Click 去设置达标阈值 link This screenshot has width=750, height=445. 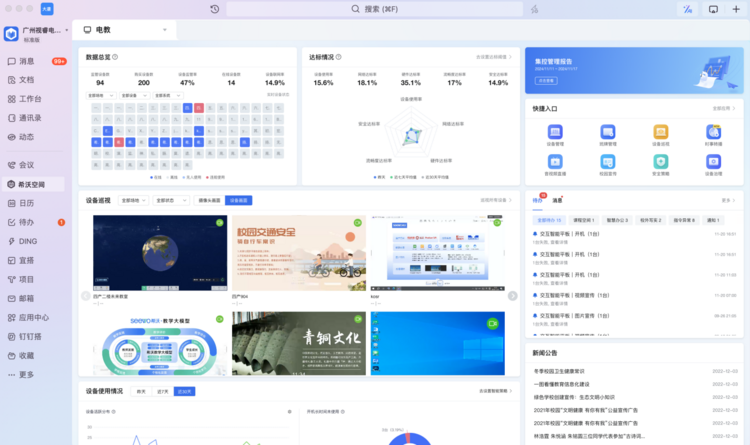[x=494, y=57]
